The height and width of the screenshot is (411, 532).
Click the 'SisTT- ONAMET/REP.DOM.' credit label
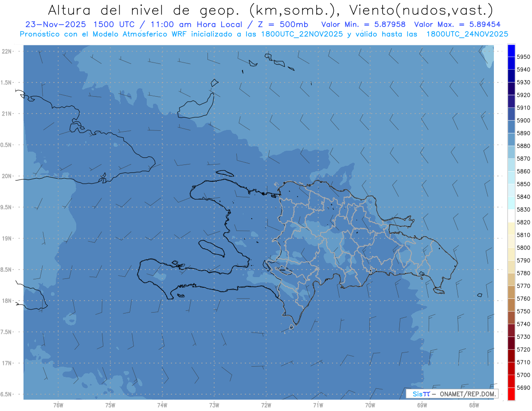point(452,394)
